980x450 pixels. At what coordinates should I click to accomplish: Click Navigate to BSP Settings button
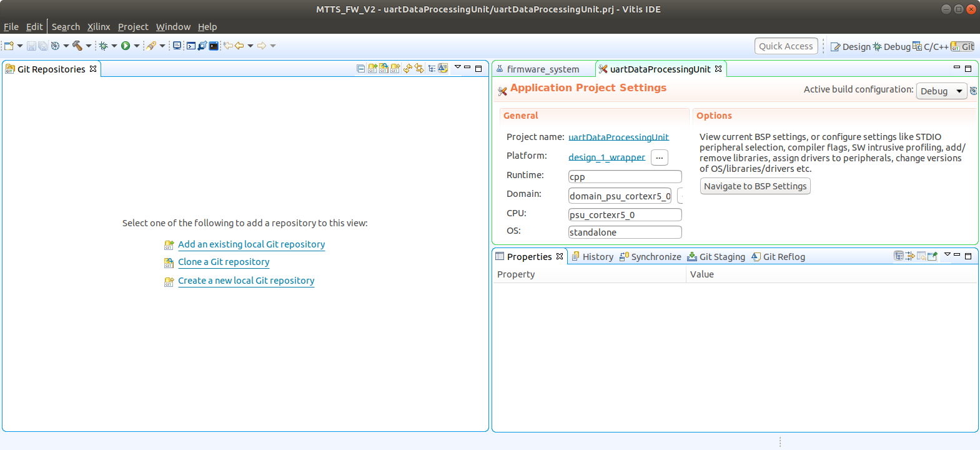[755, 186]
